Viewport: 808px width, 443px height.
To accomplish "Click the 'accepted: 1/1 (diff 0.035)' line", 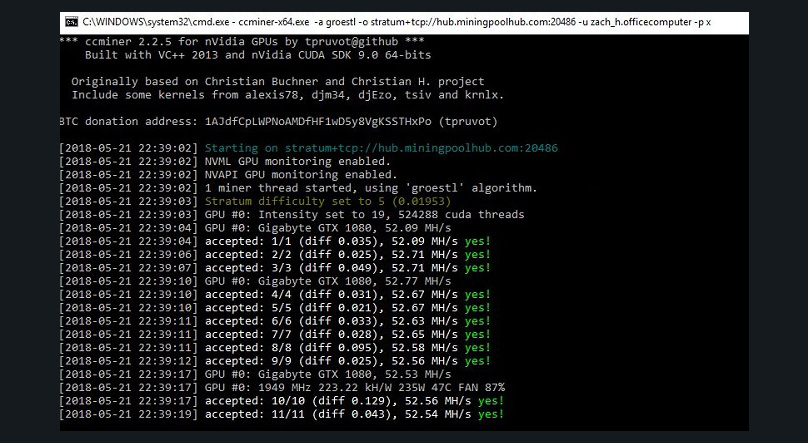I will (275, 242).
